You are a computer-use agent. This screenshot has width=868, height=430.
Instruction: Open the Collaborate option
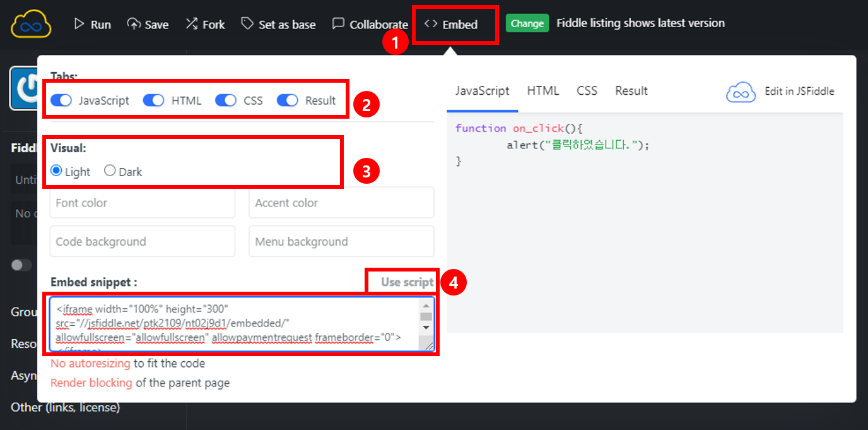tap(370, 24)
